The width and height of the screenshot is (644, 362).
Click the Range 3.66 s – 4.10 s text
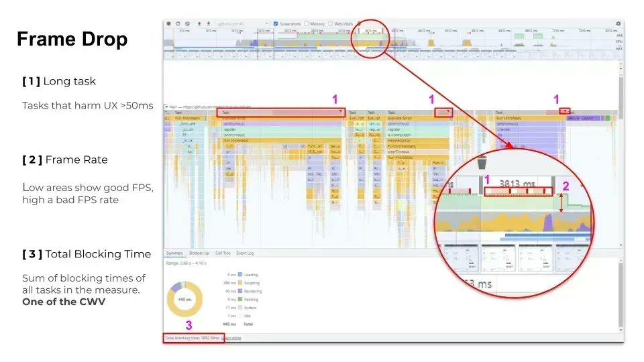186,263
